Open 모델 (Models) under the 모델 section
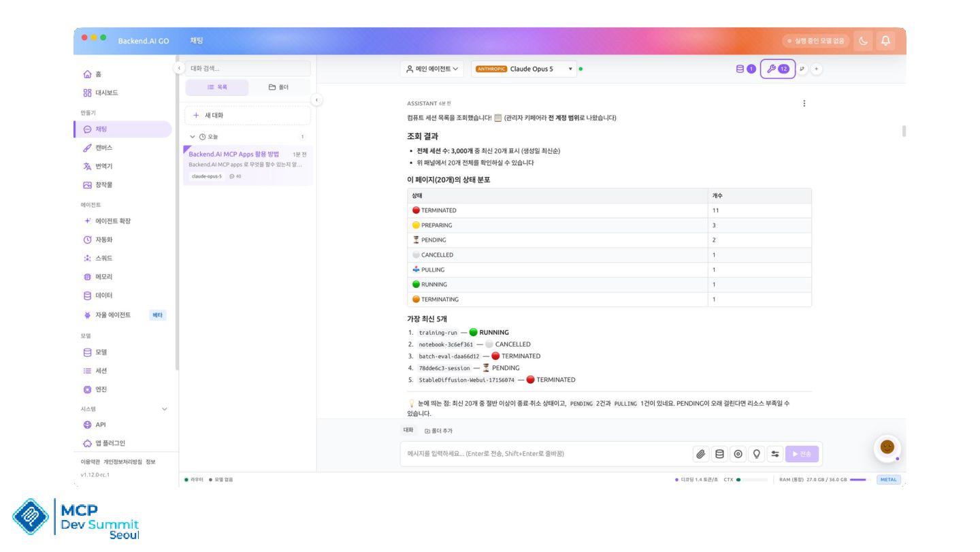This screenshot has height=552, width=980. [x=95, y=353]
